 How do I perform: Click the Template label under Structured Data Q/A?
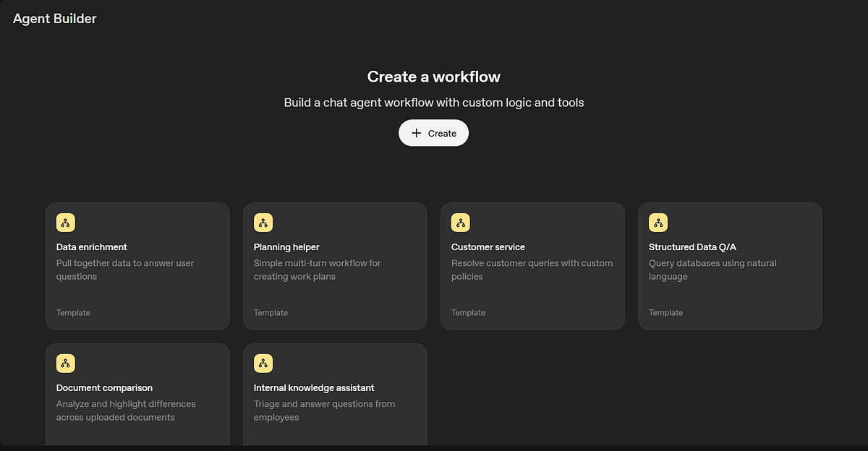[665, 312]
